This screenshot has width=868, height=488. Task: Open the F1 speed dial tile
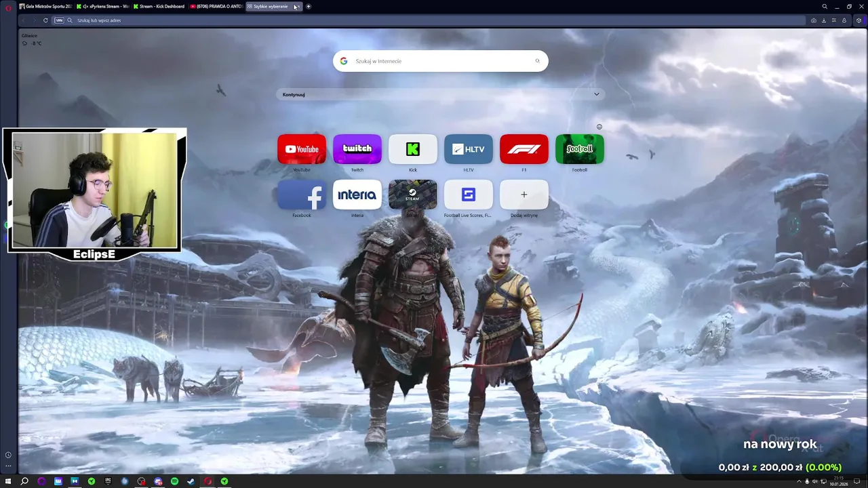point(524,149)
